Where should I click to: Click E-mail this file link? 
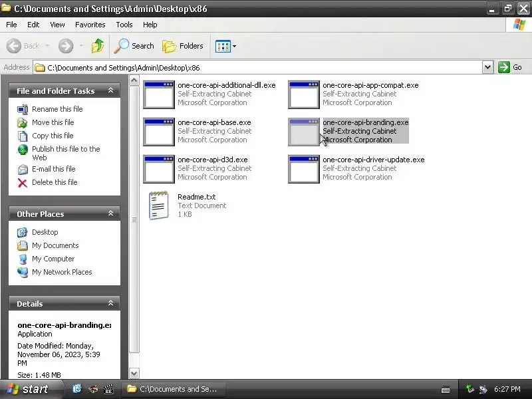pyautogui.click(x=54, y=169)
